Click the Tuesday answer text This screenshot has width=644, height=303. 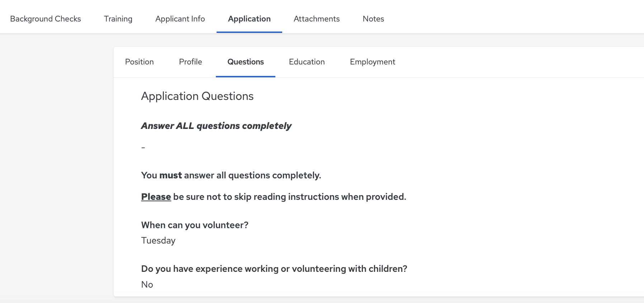[158, 240]
